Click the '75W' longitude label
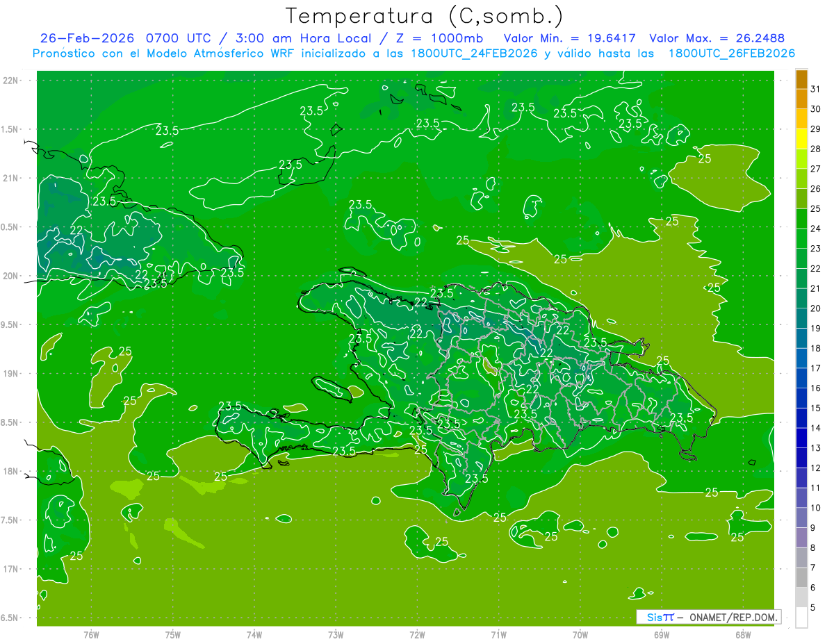 click(173, 635)
